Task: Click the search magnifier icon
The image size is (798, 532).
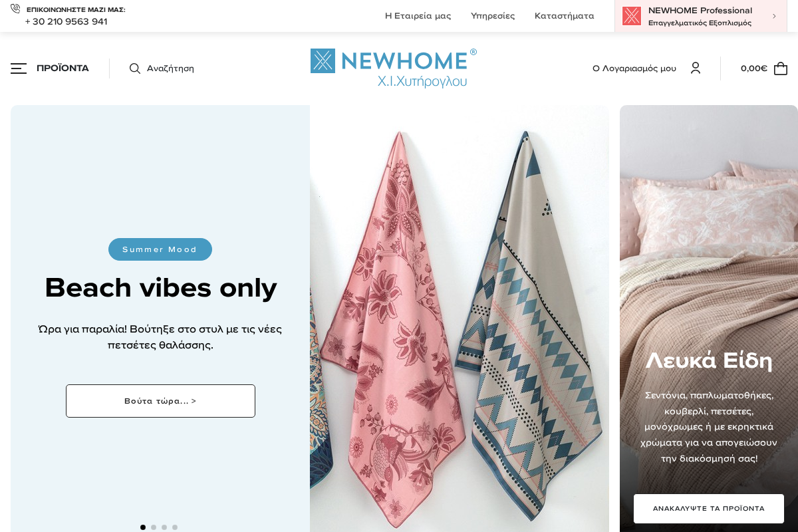Action: (x=135, y=68)
